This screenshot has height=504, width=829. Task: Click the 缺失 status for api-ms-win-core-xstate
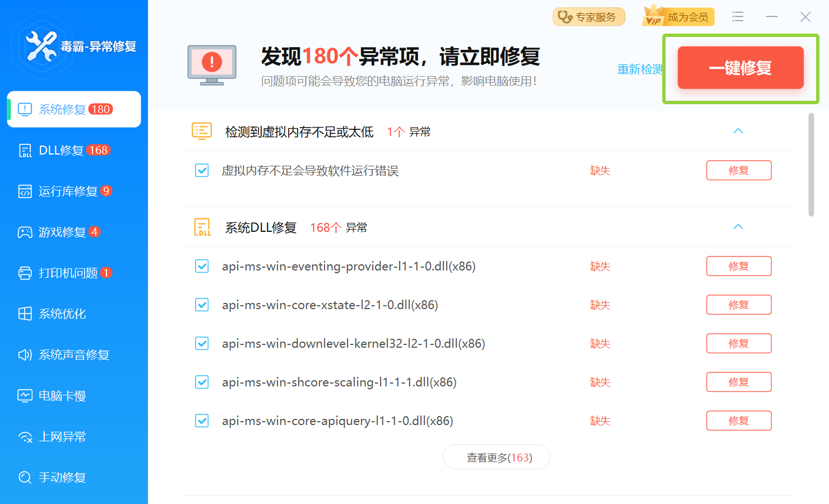[x=600, y=305]
